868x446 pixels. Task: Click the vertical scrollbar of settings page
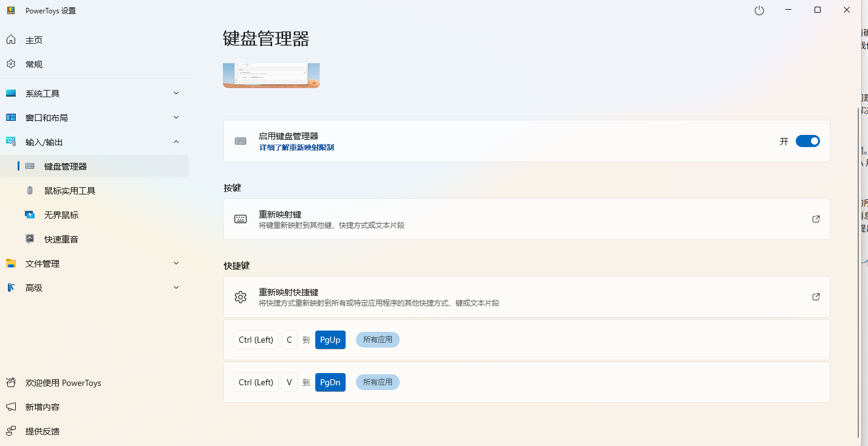pos(858,272)
